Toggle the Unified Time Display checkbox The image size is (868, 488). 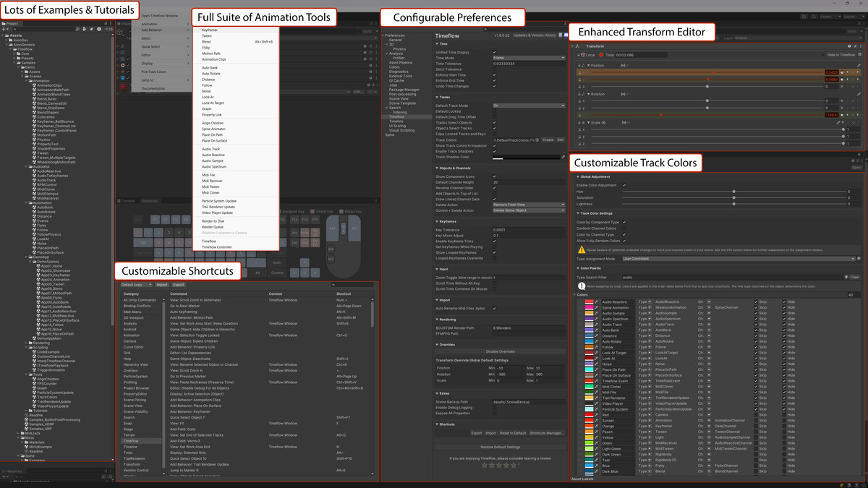coord(495,52)
